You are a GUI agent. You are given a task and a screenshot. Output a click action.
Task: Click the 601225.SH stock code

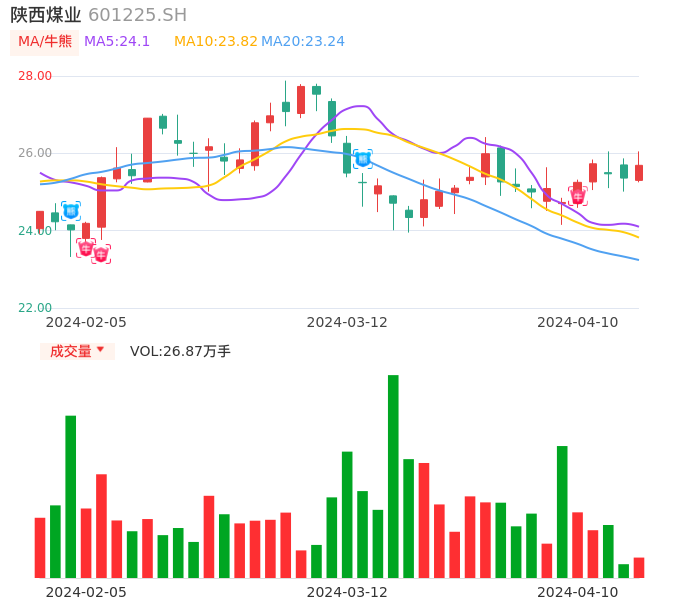[137, 15]
